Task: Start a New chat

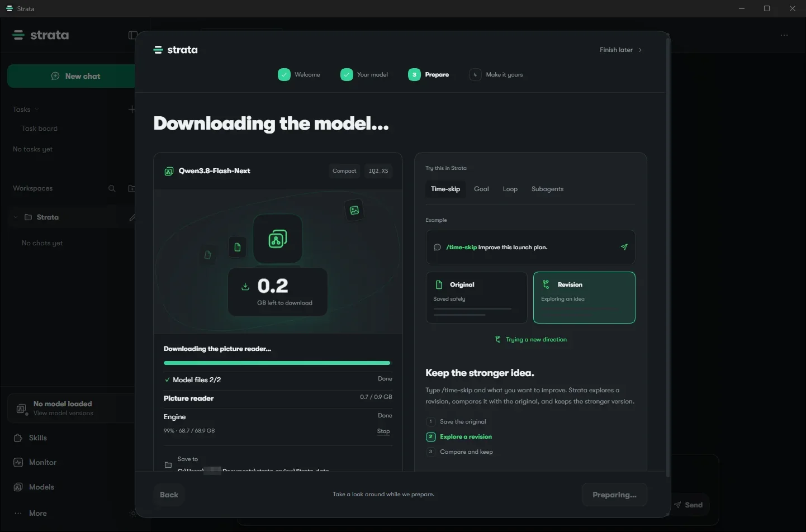Action: pyautogui.click(x=71, y=76)
